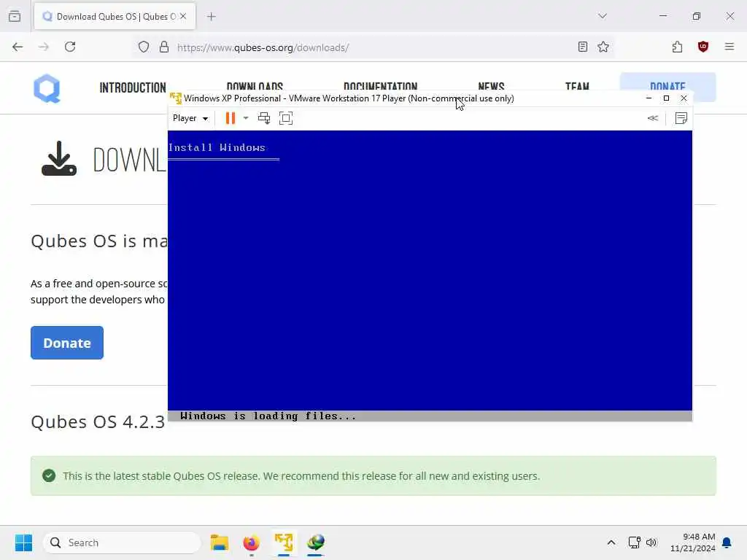Reload the current page
Image resolution: width=747 pixels, height=560 pixels.
coord(70,47)
